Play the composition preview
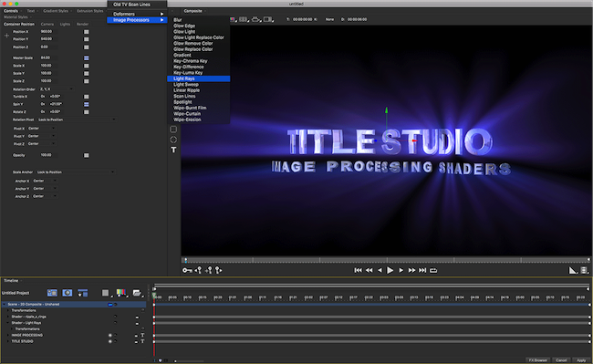The height and width of the screenshot is (364, 593). point(390,270)
